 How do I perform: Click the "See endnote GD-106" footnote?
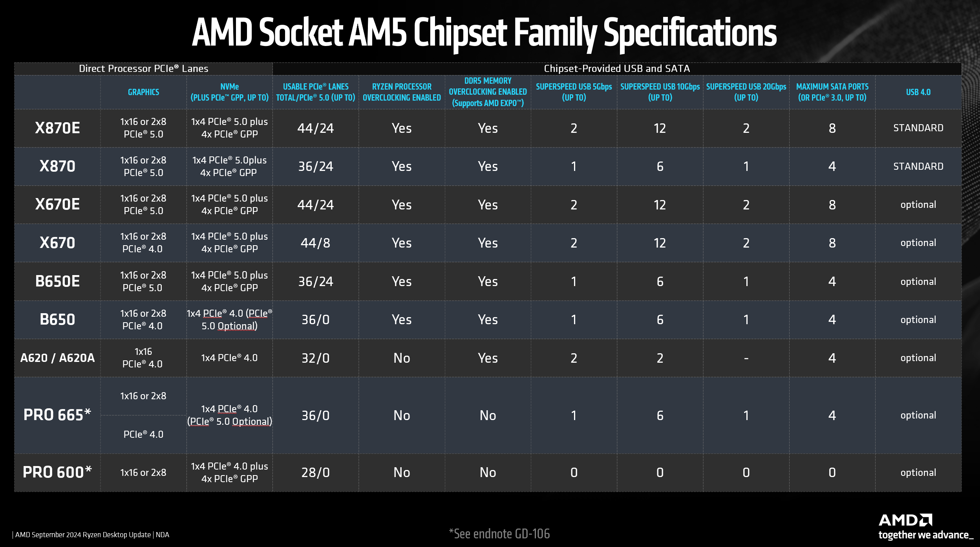pos(499,534)
